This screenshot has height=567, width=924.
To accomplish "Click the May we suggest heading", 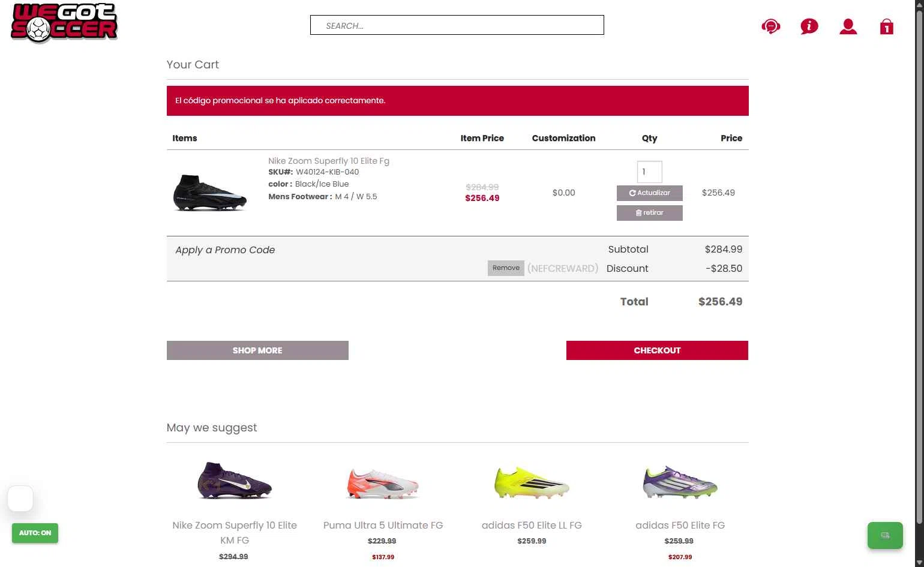I will coord(212,428).
